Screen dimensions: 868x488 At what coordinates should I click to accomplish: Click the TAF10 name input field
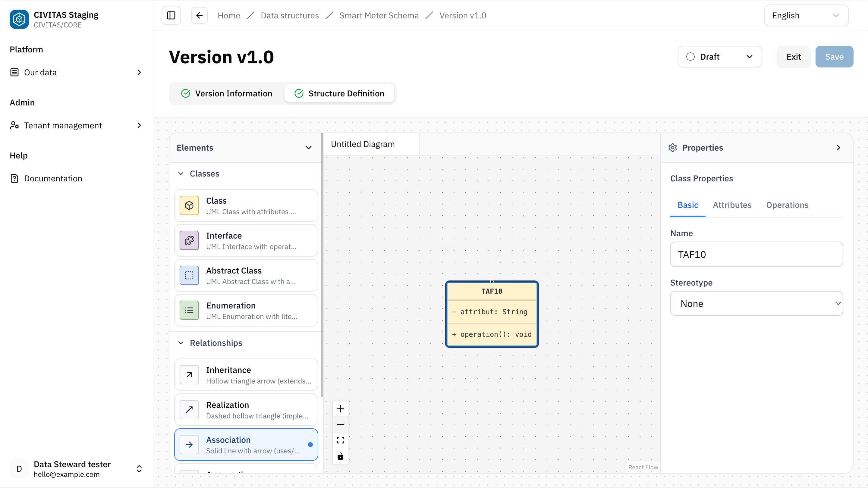pos(756,254)
